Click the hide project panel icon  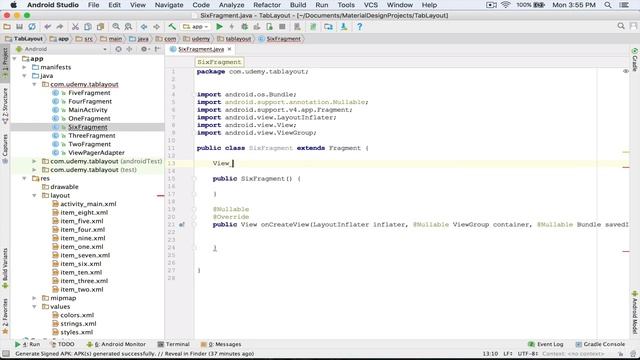157,49
